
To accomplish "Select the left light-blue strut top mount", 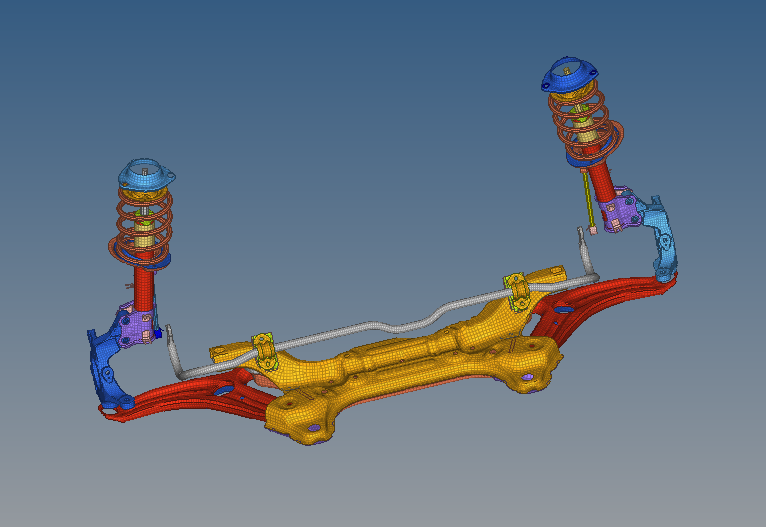I will point(146,174).
